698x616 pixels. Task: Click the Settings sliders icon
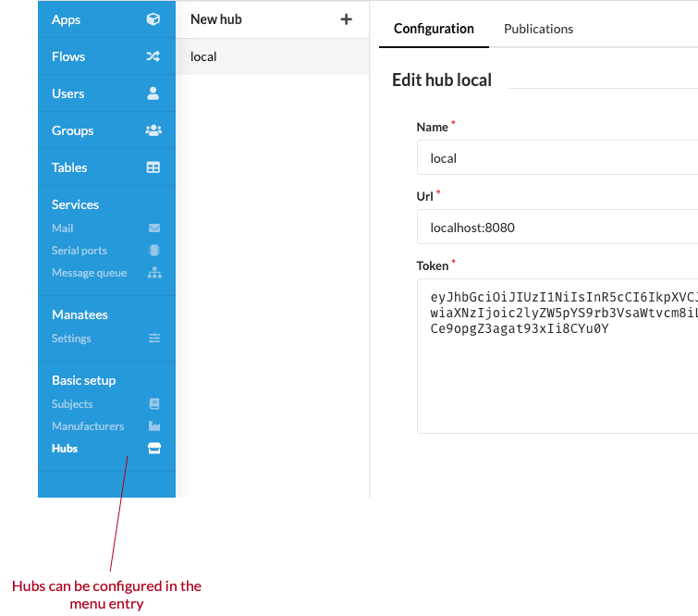click(154, 339)
